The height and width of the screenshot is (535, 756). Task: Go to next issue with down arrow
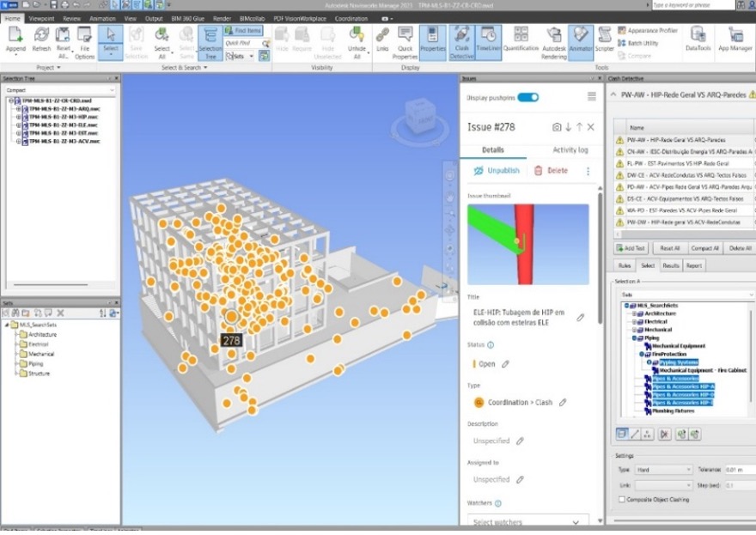(568, 127)
